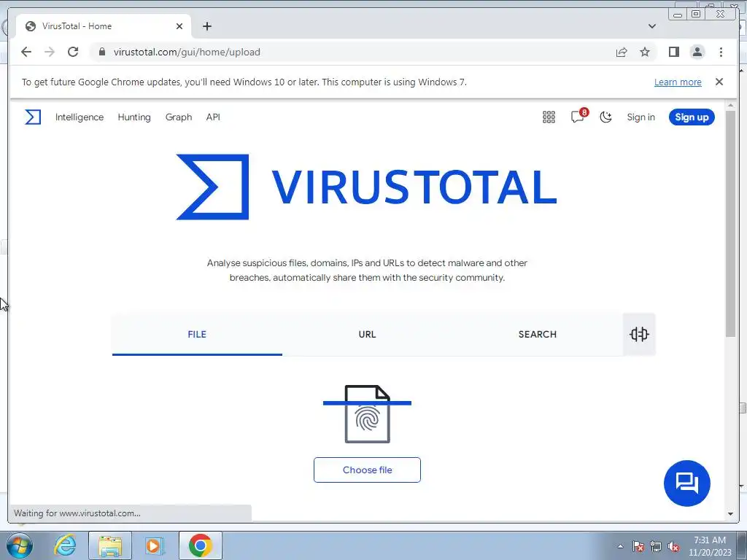Open the muted volume tray icon
Image resolution: width=747 pixels, height=560 pixels.
[673, 546]
